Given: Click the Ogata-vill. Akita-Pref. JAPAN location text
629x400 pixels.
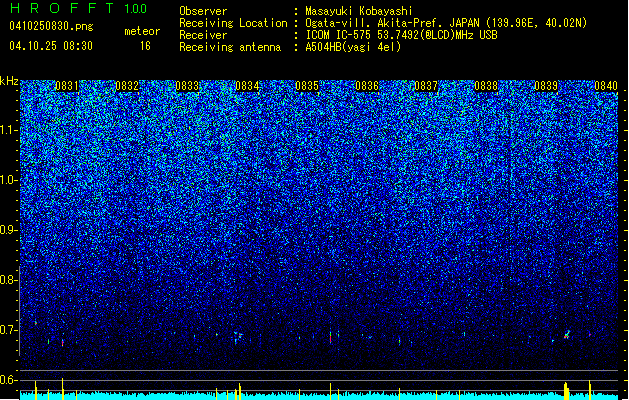Looking at the screenshot, I should click(x=446, y=23).
